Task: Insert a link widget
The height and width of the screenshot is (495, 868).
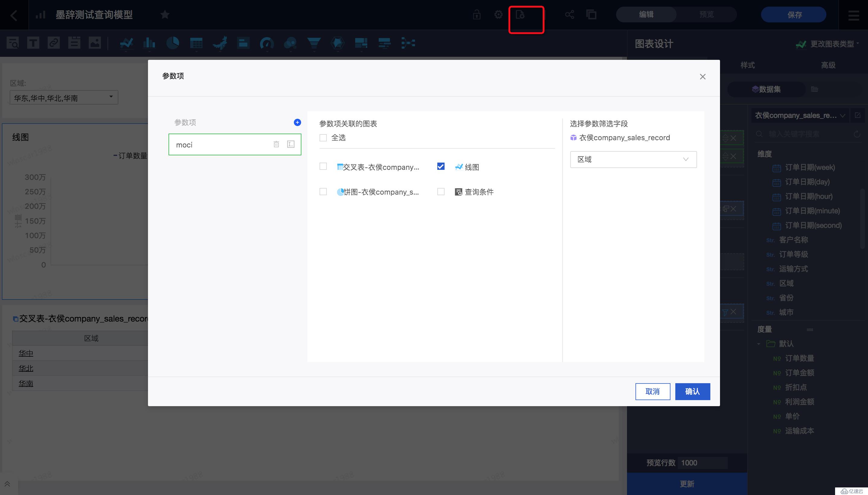Action: (x=54, y=43)
